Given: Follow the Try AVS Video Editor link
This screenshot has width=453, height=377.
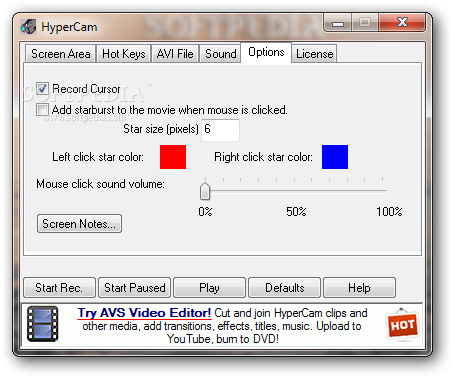Looking at the screenshot, I should 144,313.
